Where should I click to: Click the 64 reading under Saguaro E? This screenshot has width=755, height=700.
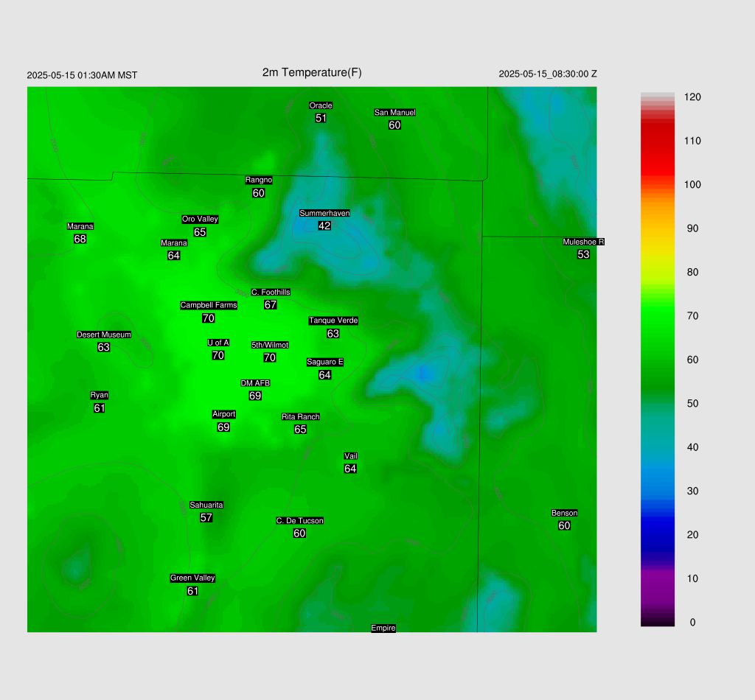pos(325,375)
